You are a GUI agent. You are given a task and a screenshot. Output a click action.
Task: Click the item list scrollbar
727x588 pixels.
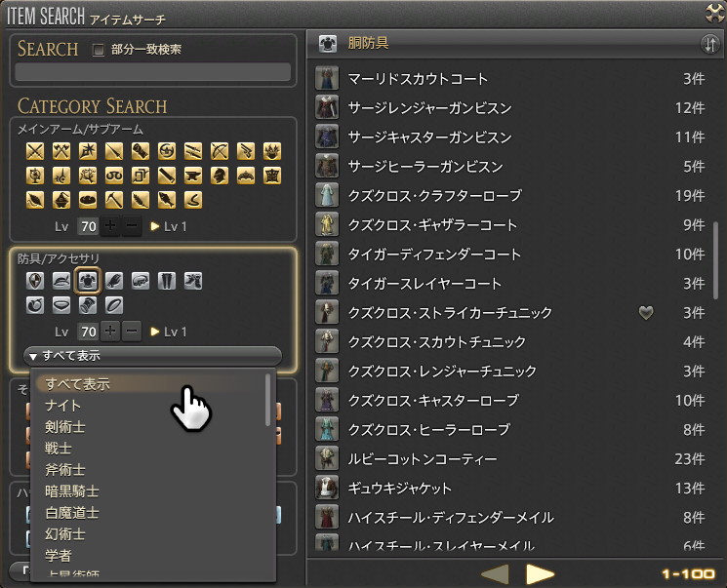716,260
